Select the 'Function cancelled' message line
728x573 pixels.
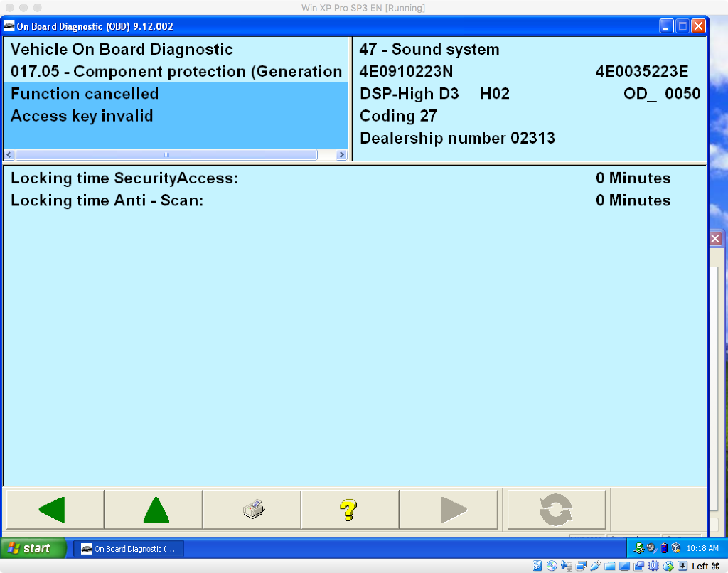[x=85, y=94]
